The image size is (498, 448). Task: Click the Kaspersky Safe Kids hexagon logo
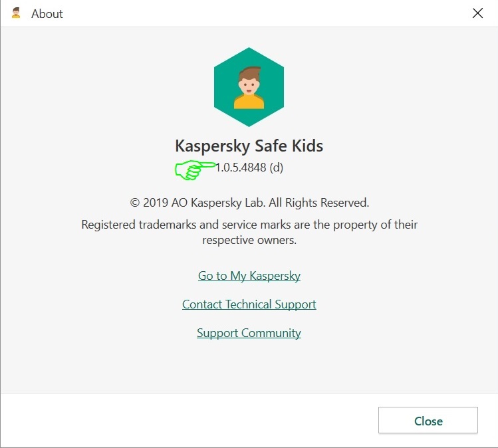click(249, 87)
